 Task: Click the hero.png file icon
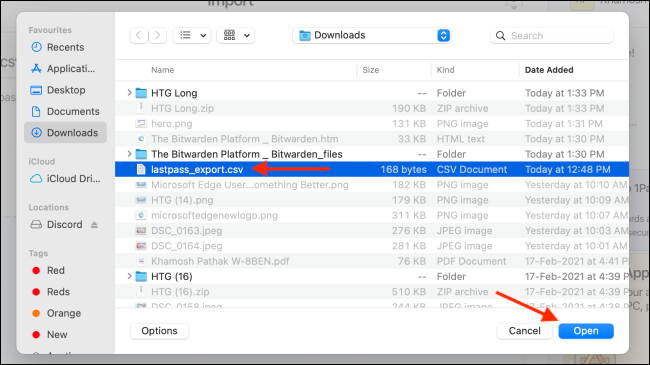141,124
